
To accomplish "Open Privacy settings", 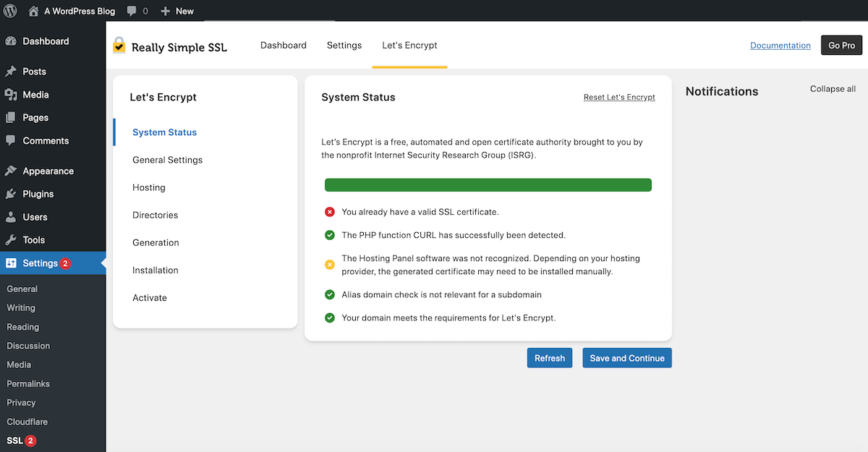I will [21, 402].
